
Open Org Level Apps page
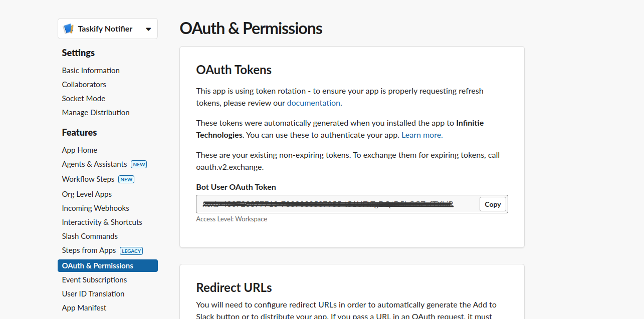pyautogui.click(x=87, y=194)
